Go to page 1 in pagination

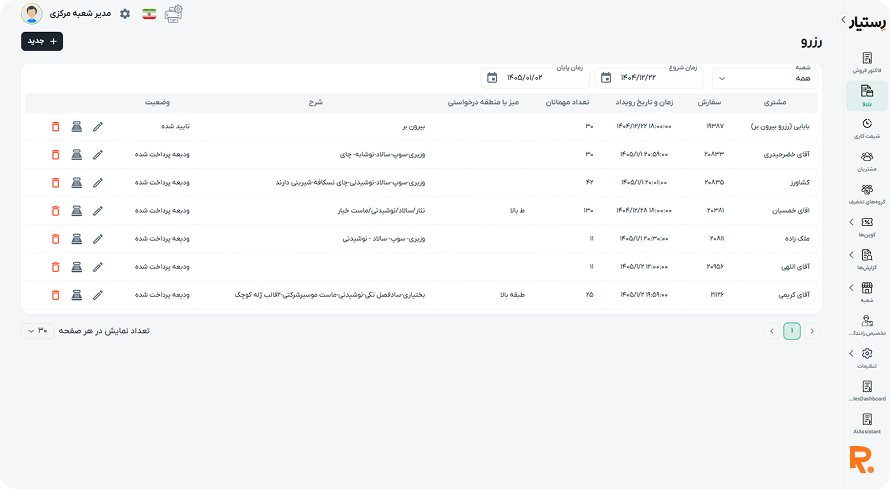pyautogui.click(x=792, y=331)
